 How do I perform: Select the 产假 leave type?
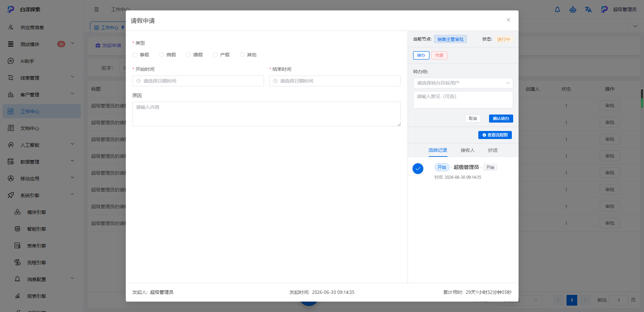pyautogui.click(x=221, y=55)
